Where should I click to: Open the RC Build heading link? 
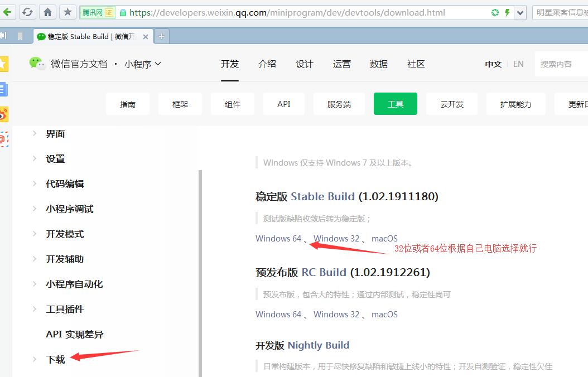(324, 272)
